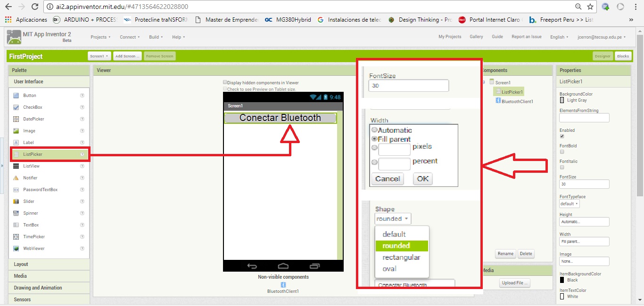This screenshot has height=306, width=644.
Task: Choose the TextBox palette icon
Action: pos(16,225)
